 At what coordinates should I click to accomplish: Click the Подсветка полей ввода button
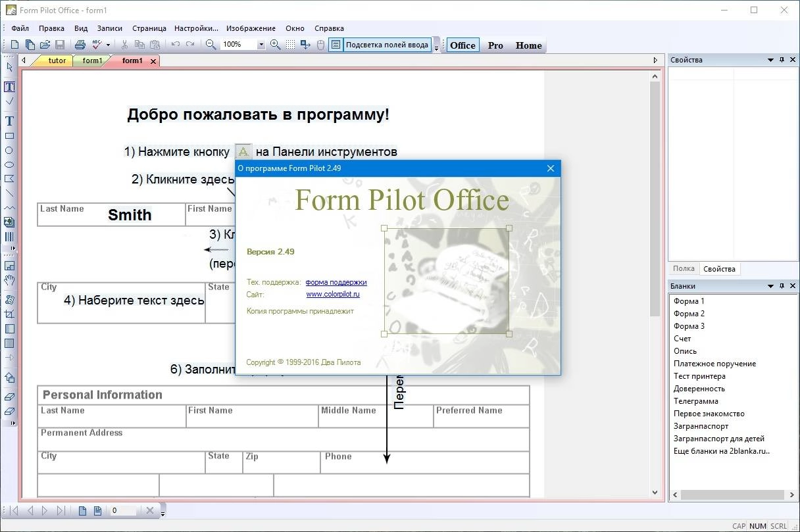(x=387, y=45)
